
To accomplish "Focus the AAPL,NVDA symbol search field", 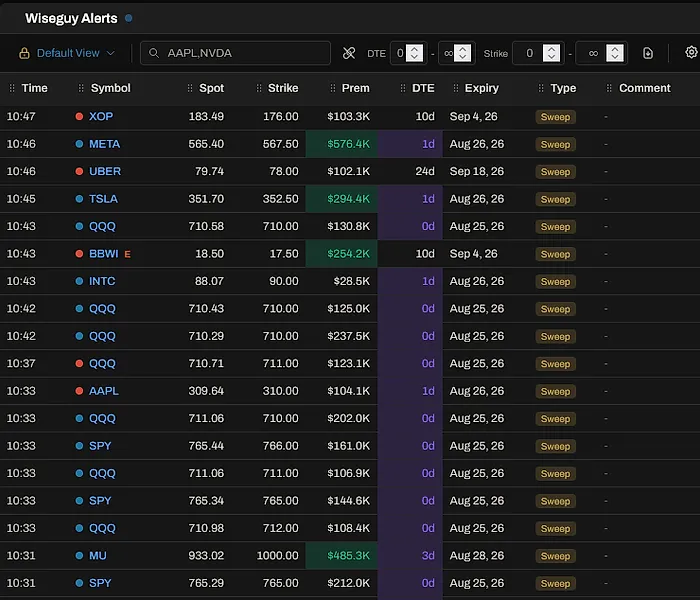I will tap(235, 53).
